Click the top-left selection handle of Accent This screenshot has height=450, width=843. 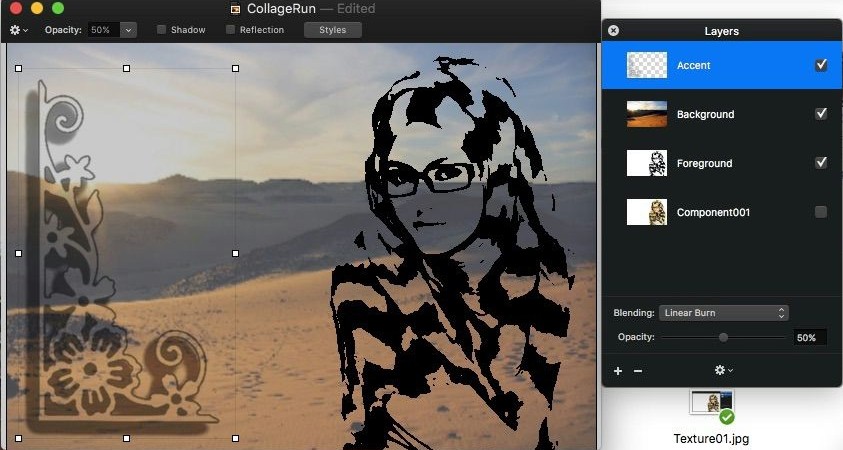click(19, 68)
